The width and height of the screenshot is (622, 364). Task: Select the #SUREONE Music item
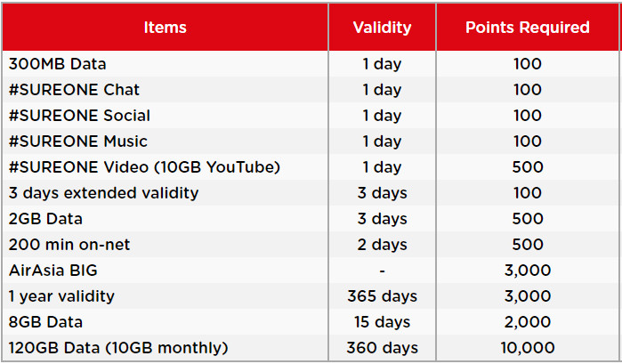click(78, 142)
